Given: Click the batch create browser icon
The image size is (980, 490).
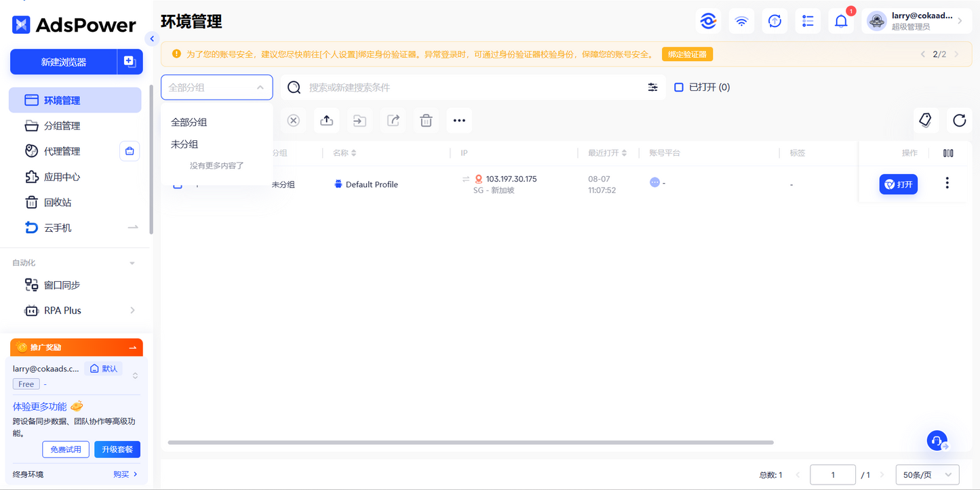Looking at the screenshot, I should [x=130, y=62].
